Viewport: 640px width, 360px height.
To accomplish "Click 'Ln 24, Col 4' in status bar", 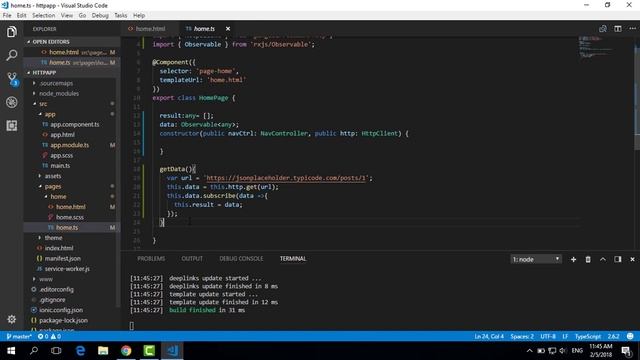I will (x=489, y=336).
